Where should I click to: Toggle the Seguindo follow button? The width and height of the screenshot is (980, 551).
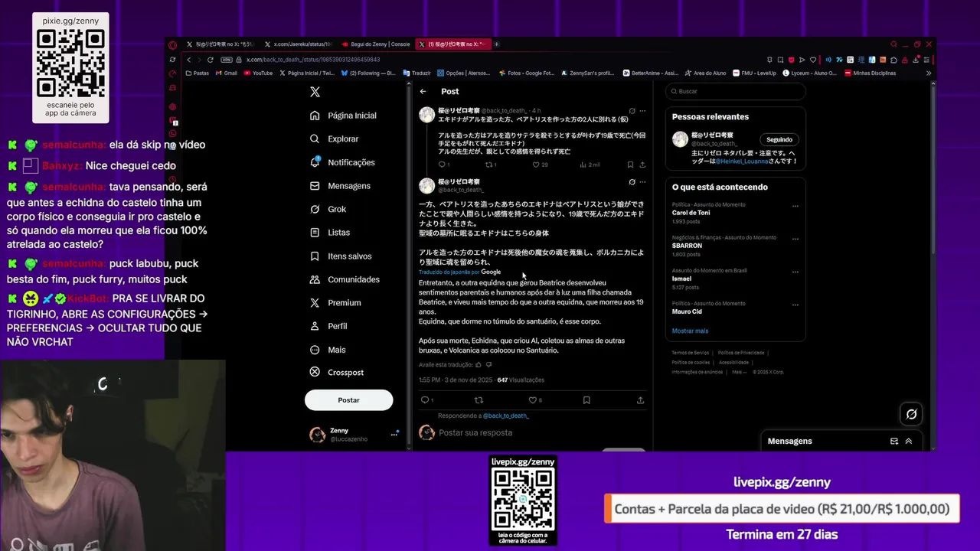779,139
